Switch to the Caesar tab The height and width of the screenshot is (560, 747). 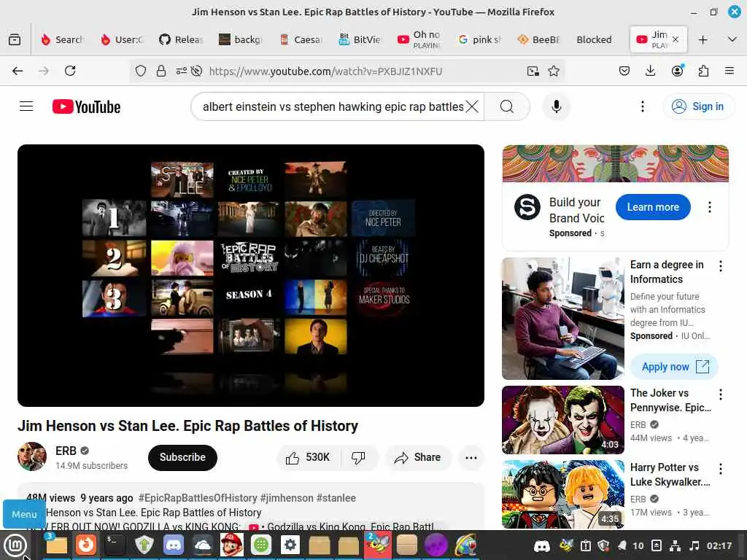click(x=301, y=39)
